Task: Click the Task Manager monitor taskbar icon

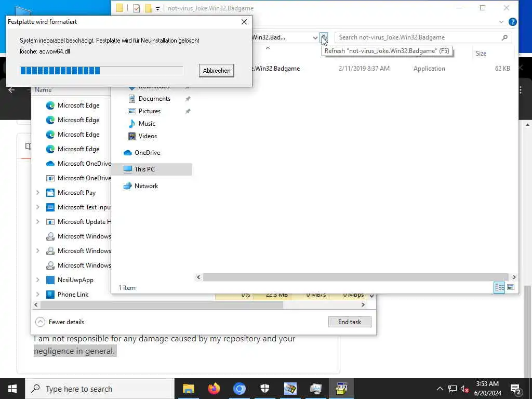Action: [315, 389]
